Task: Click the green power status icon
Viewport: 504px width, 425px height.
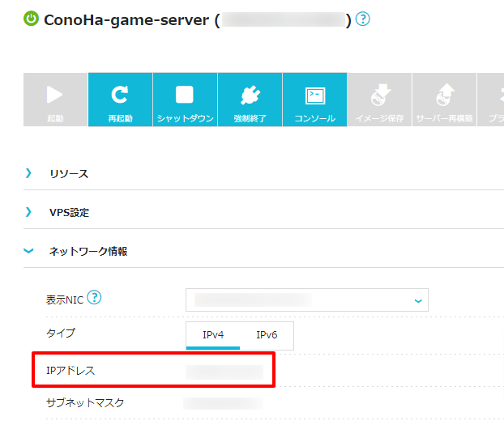Action: coord(31,19)
